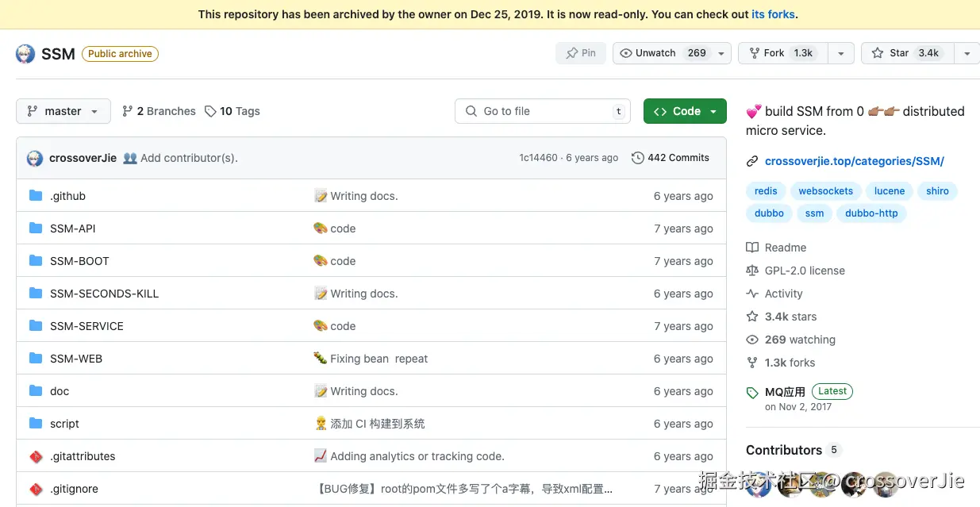Open the Contributors heading link

784,450
